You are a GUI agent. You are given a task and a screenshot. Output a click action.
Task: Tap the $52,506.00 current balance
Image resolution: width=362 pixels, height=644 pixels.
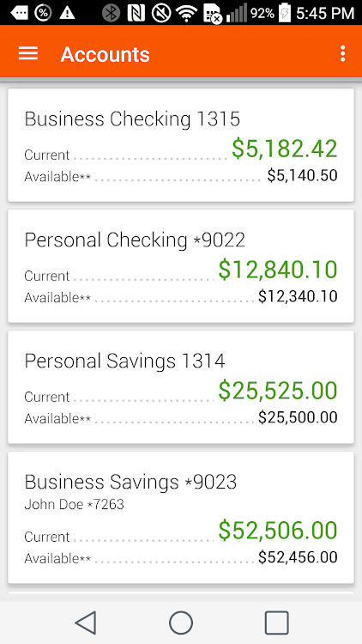pyautogui.click(x=278, y=531)
